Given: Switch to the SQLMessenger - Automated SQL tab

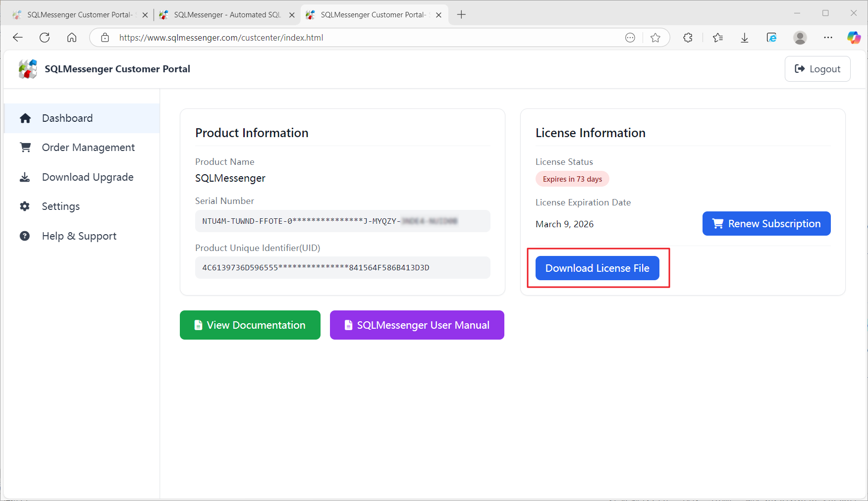Looking at the screenshot, I should (227, 15).
